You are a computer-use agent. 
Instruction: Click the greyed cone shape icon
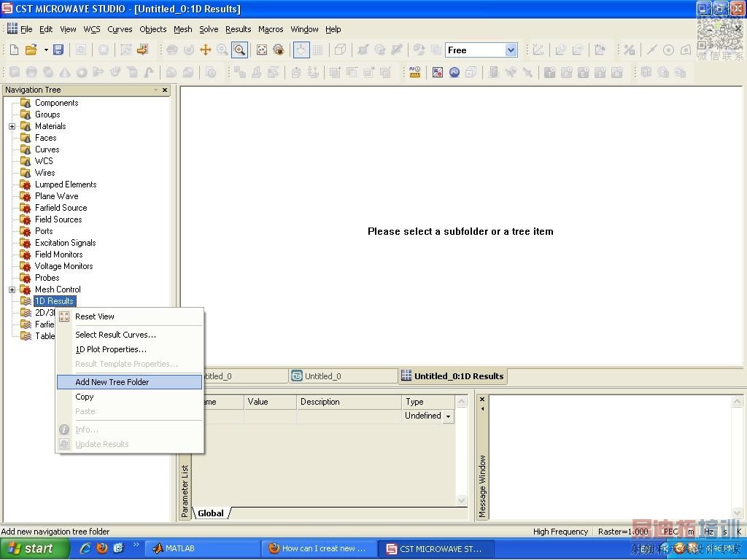click(65, 72)
